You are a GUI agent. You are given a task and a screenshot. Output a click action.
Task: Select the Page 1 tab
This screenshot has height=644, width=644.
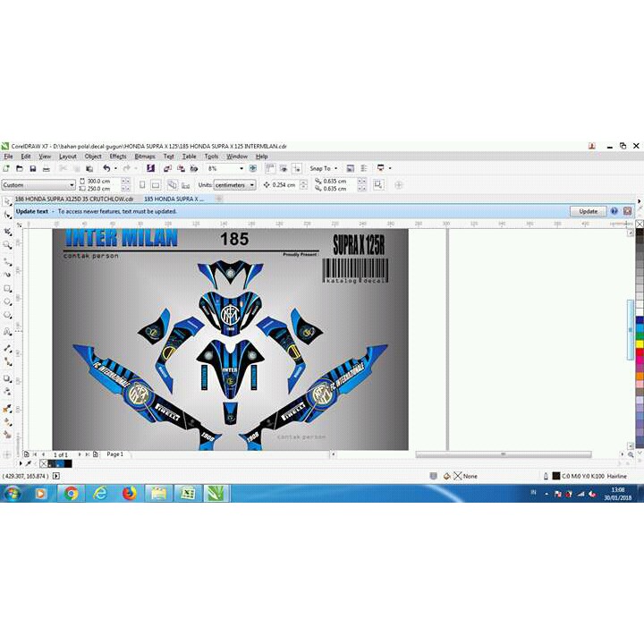(115, 454)
